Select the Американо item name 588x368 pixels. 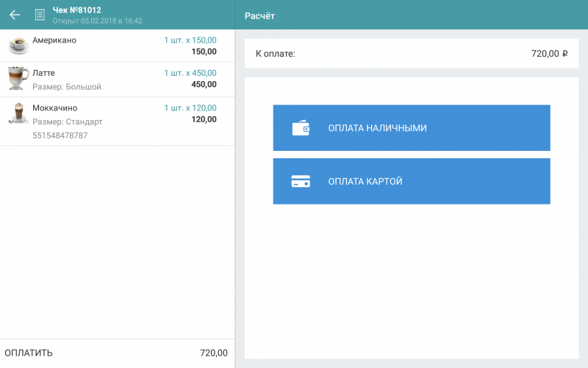click(54, 40)
